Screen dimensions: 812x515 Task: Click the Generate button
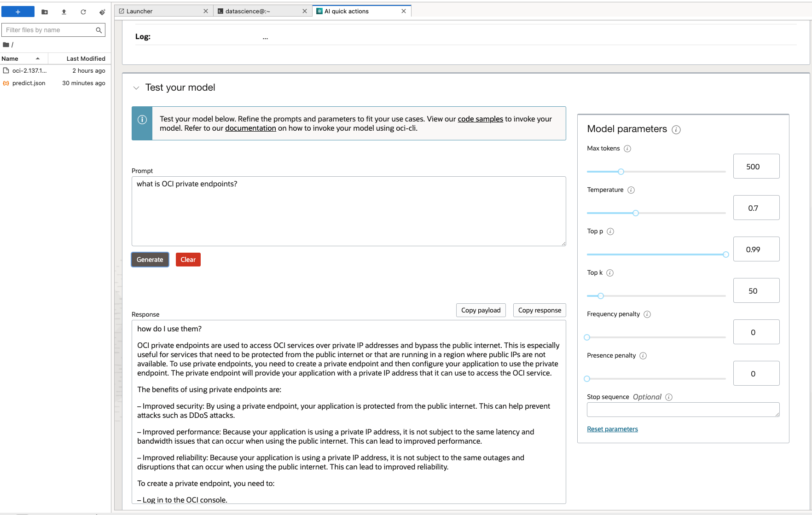[150, 260]
